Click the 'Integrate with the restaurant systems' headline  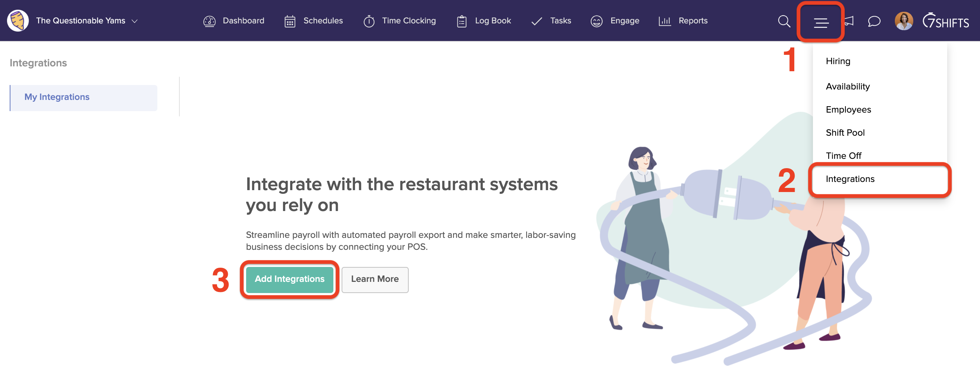(402, 195)
